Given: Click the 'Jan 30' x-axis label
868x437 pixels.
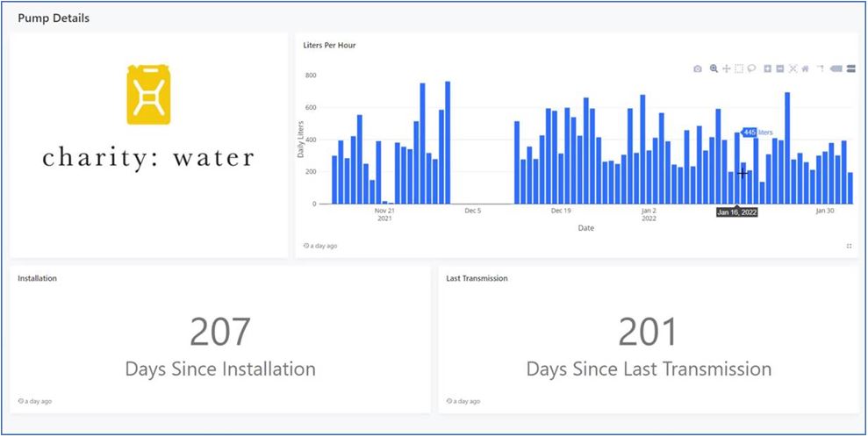Looking at the screenshot, I should coord(825,211).
